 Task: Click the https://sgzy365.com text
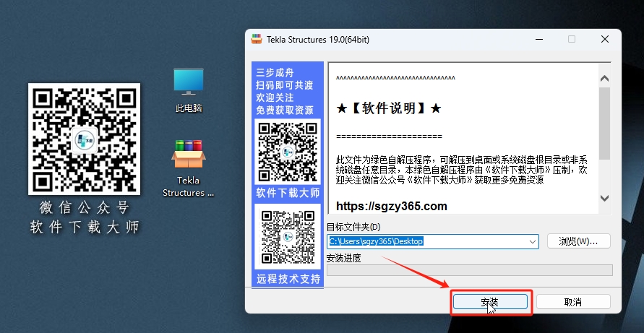[x=392, y=206]
